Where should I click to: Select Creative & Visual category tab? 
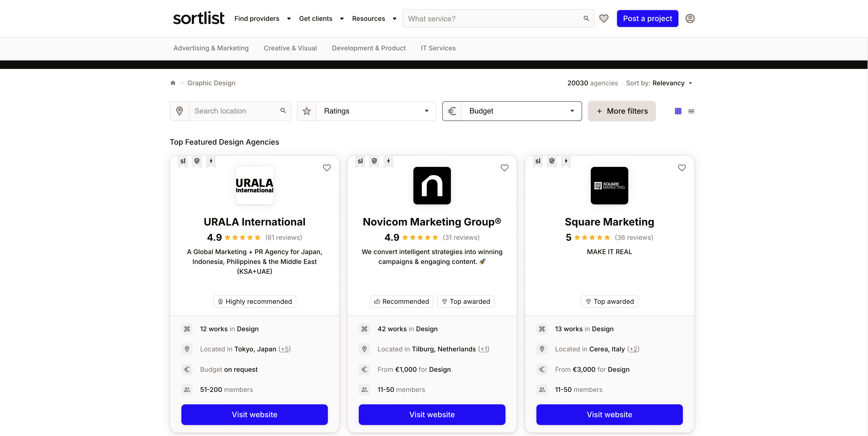[290, 48]
